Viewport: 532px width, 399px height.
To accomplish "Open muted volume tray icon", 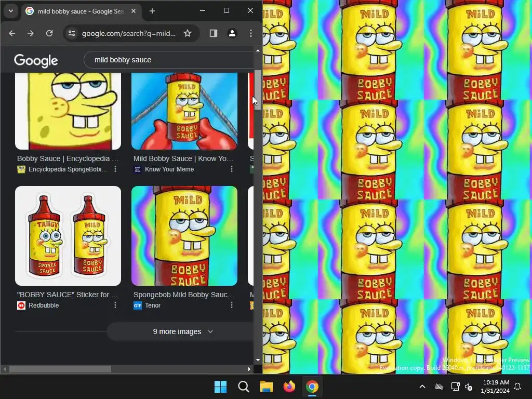I will (469, 387).
